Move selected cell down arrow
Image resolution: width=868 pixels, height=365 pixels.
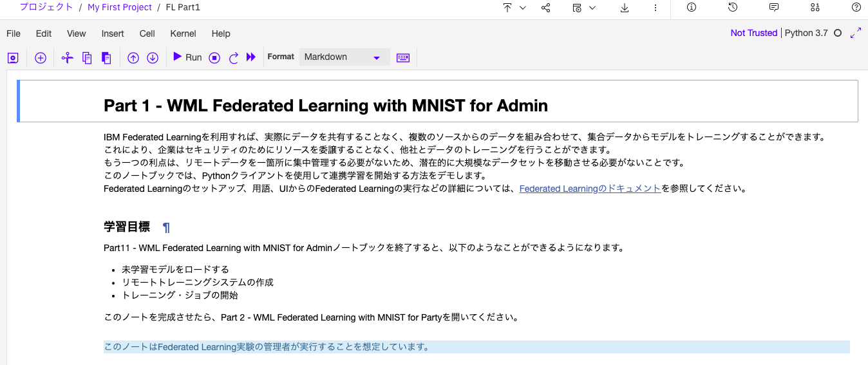[153, 58]
